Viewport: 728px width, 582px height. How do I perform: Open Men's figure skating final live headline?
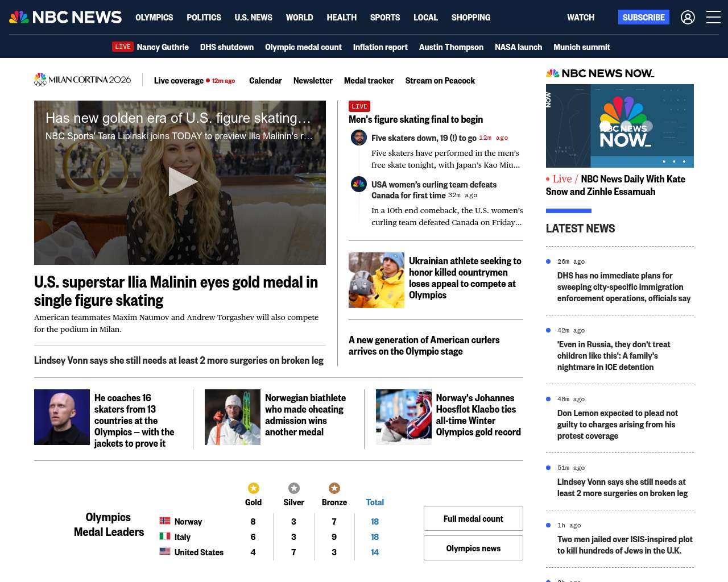tap(416, 119)
